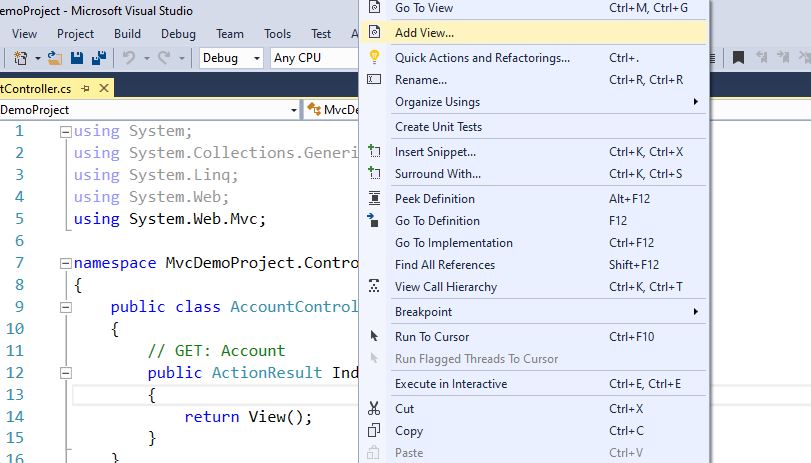Click the lightbulb Quick Actions icon
Screen dimensions: 811x463
coord(374,58)
